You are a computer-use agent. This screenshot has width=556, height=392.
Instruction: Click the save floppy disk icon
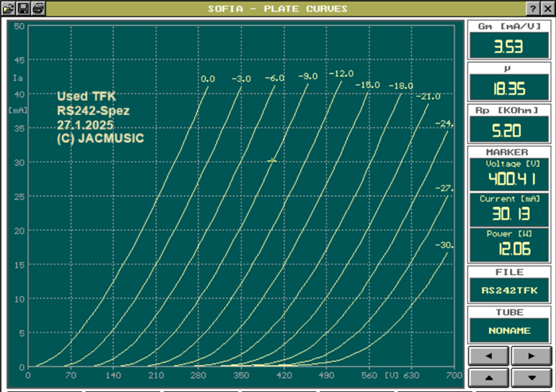(24, 8)
